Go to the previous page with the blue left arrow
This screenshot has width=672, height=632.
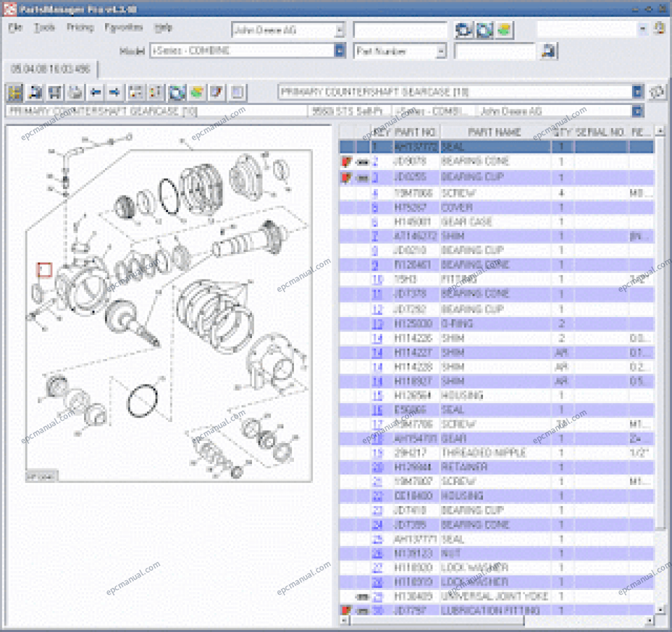pos(96,92)
